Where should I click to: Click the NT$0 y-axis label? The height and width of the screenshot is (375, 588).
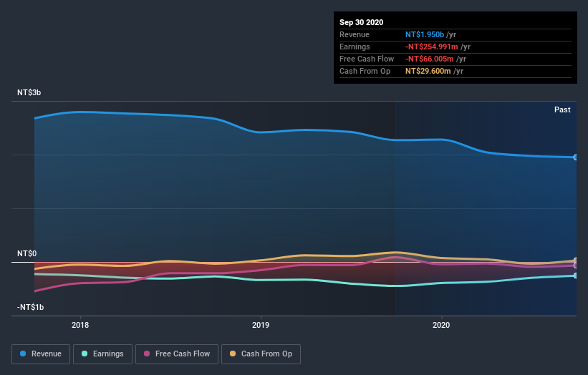tap(26, 253)
